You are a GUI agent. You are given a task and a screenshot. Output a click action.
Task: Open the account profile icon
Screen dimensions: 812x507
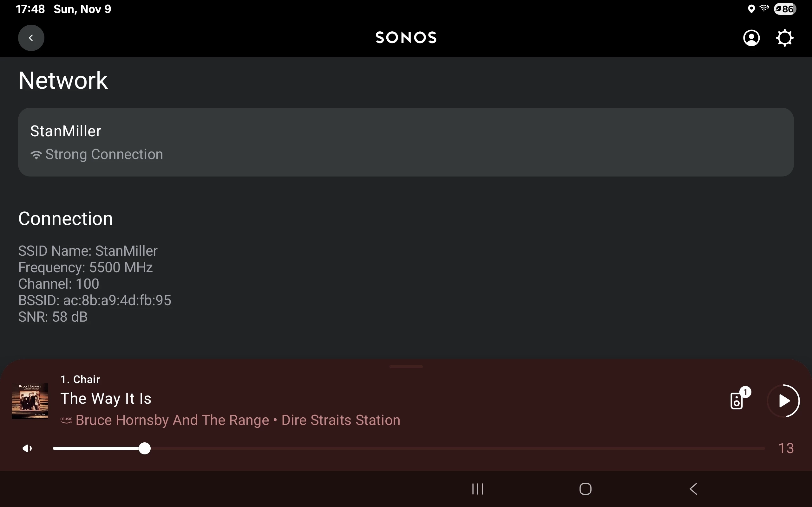[x=751, y=38]
